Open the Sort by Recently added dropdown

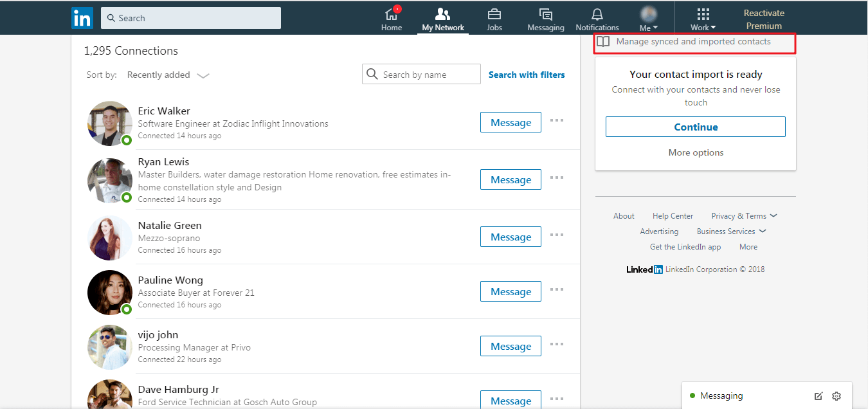pos(168,75)
